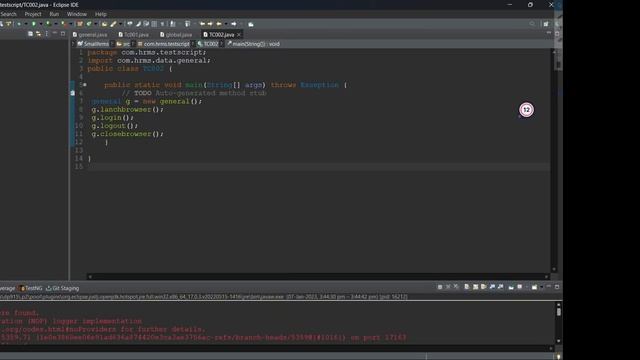Select src folder in the breadcrumb

123,44
